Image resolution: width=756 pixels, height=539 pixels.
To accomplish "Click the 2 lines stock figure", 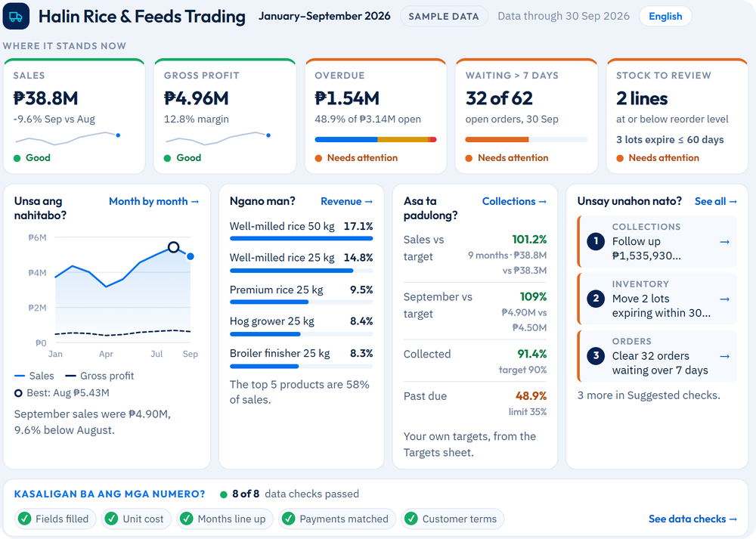I will coord(642,98).
